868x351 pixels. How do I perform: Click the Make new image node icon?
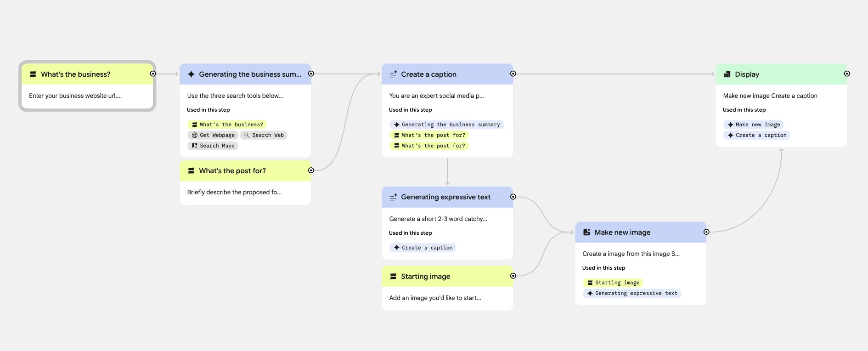coord(586,232)
